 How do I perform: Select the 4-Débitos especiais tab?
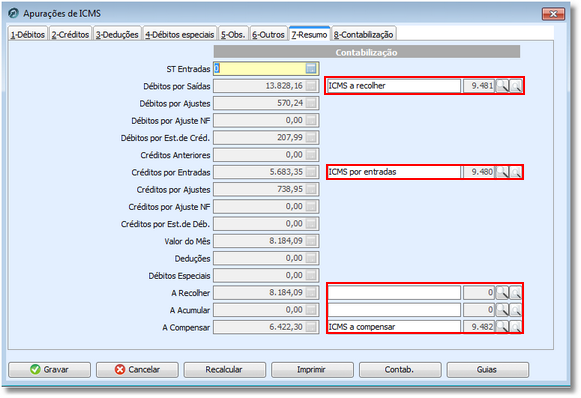(x=180, y=34)
